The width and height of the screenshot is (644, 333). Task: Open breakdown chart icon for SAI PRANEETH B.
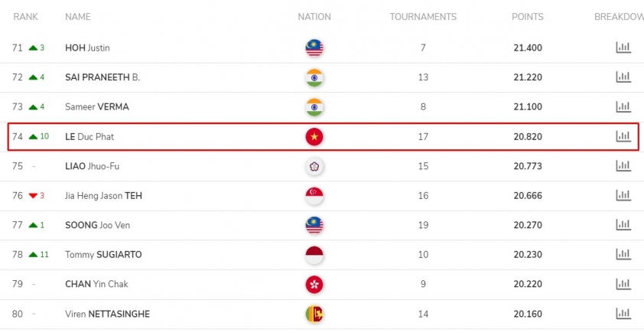(623, 77)
